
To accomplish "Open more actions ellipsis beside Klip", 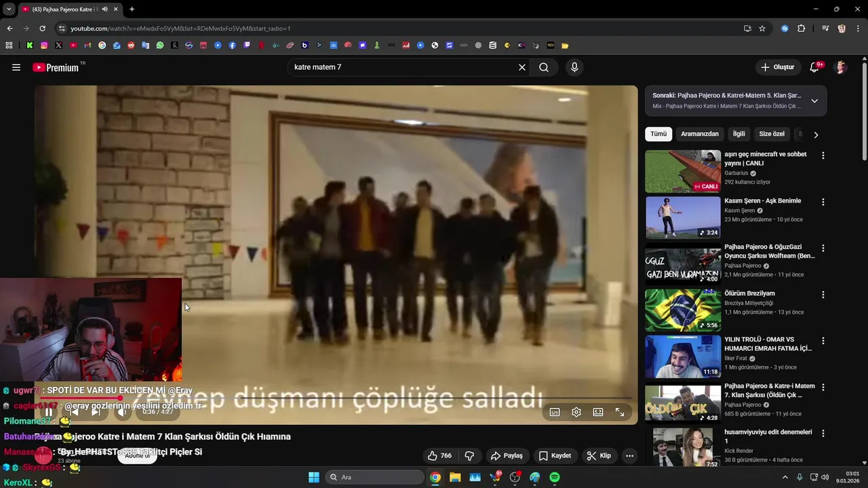I will tap(629, 455).
